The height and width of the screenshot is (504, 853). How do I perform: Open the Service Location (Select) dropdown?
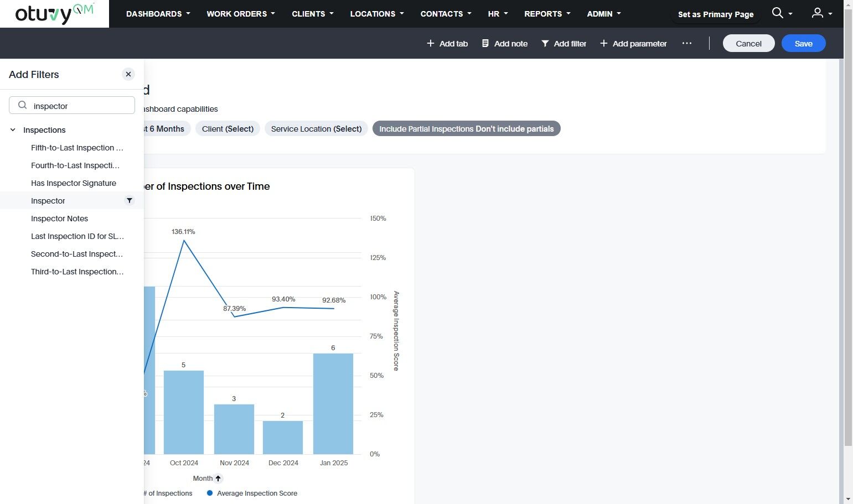316,129
